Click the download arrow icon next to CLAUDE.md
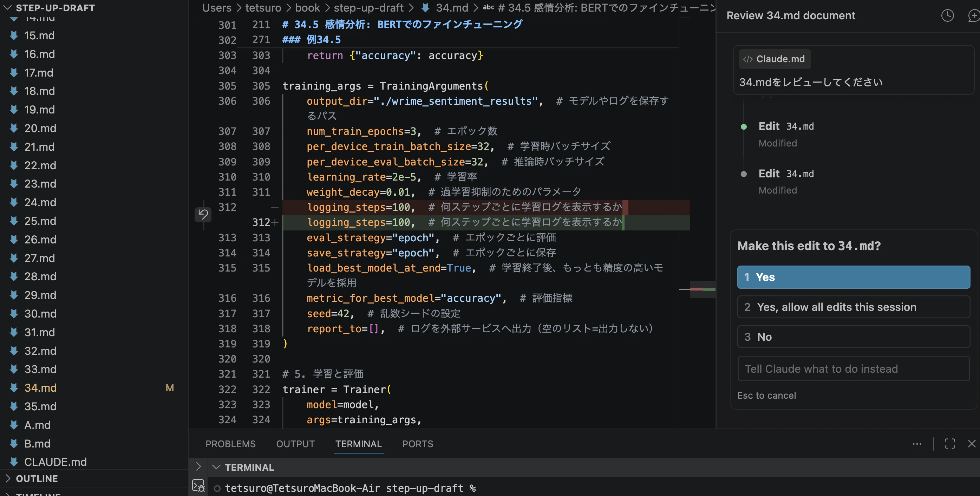Viewport: 980px width, 496px height. (14, 462)
